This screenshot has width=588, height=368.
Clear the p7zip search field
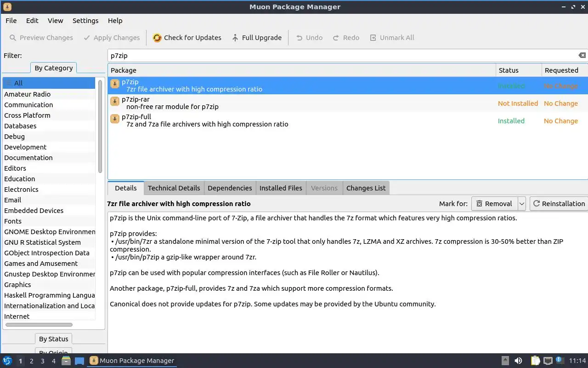click(582, 55)
